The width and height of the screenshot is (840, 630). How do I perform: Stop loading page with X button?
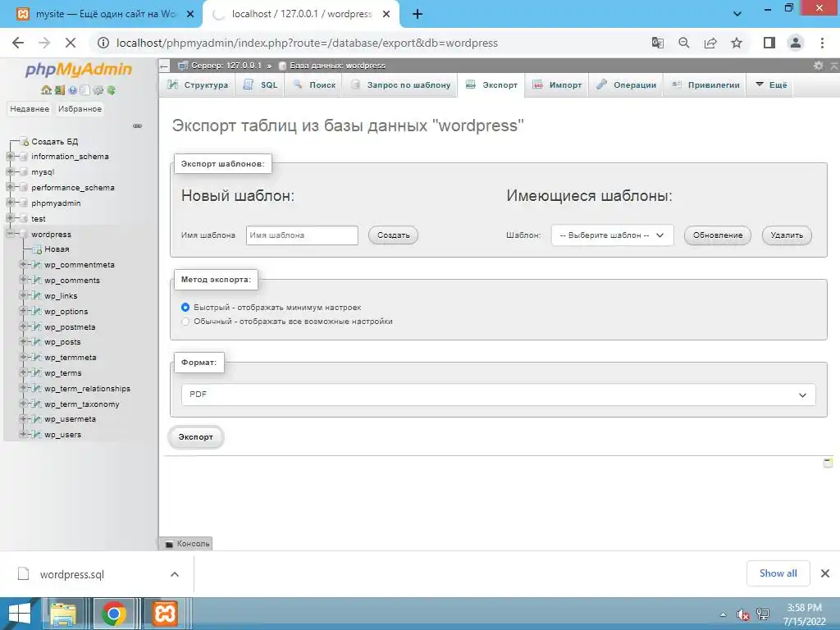[x=71, y=43]
